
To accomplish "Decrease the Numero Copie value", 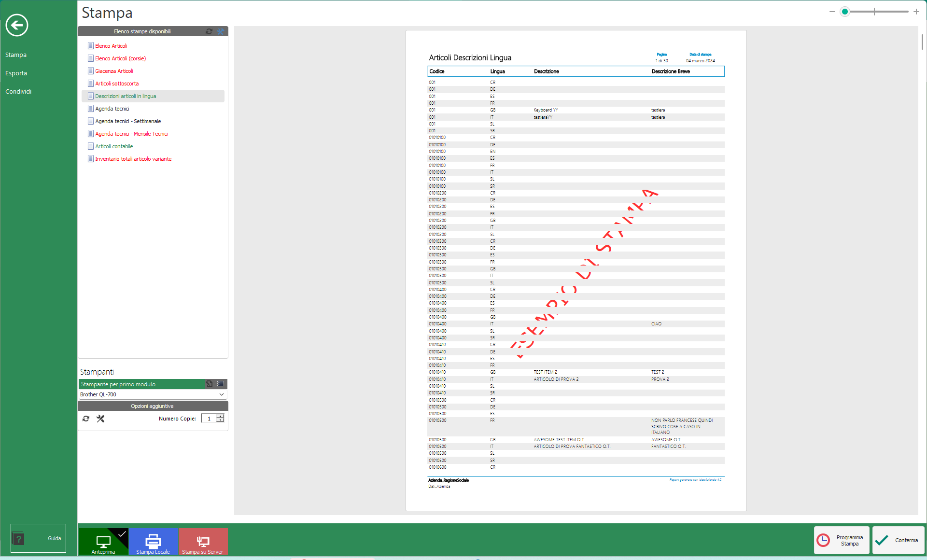I will tap(220, 420).
